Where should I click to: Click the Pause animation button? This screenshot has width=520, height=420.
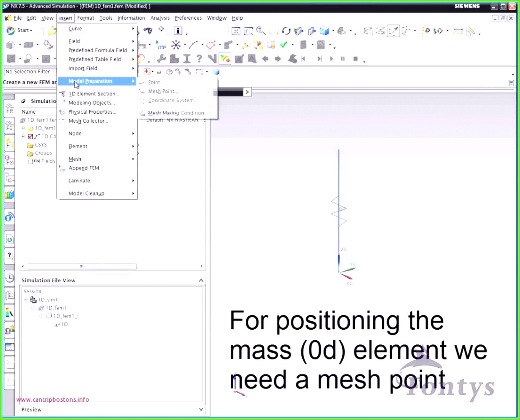(343, 59)
